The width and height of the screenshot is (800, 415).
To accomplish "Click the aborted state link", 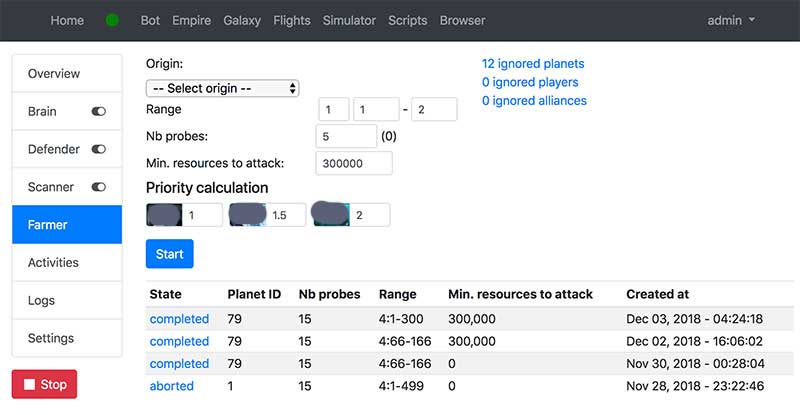I will tap(172, 385).
